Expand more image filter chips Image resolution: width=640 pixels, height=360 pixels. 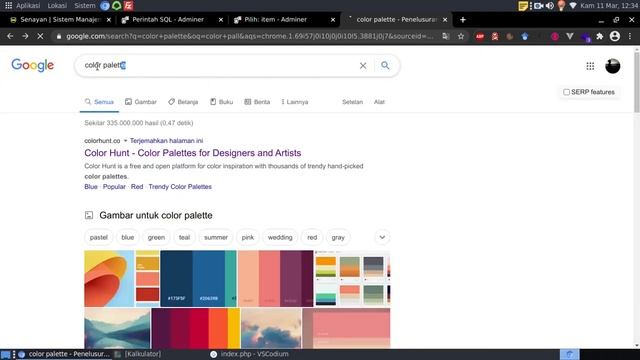(x=382, y=237)
